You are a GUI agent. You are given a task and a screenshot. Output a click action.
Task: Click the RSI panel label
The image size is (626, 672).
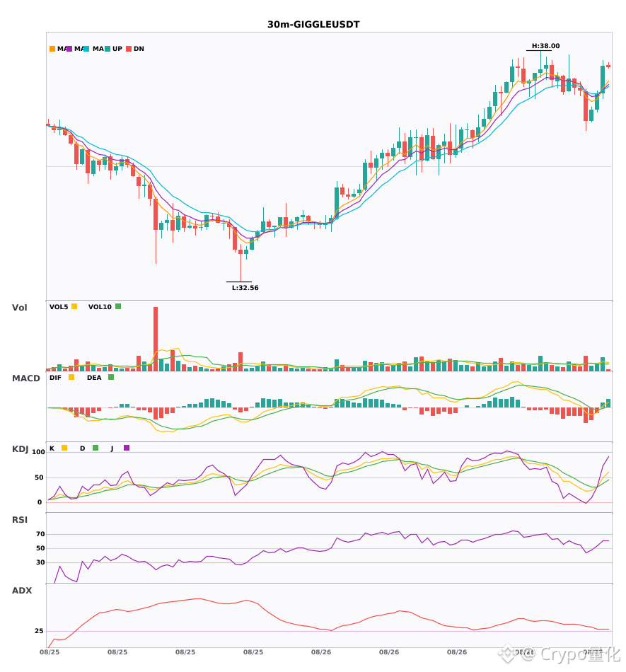(20, 520)
